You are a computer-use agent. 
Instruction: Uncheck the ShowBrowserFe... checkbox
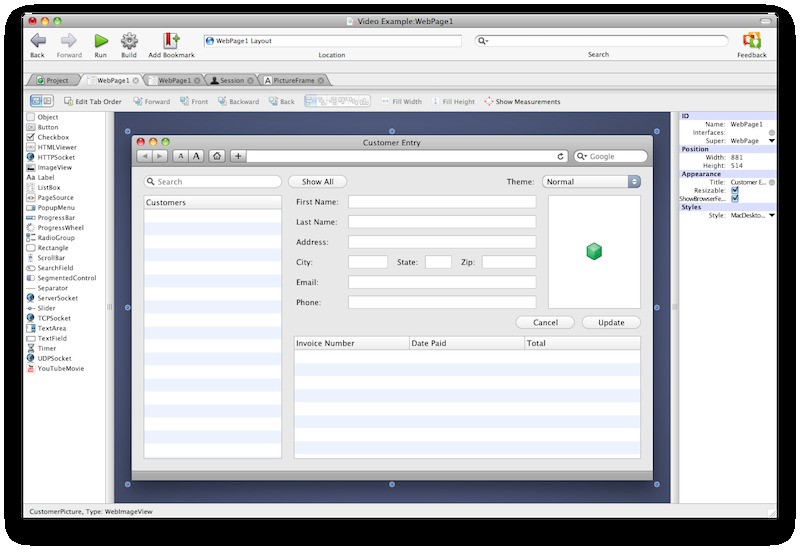[735, 199]
